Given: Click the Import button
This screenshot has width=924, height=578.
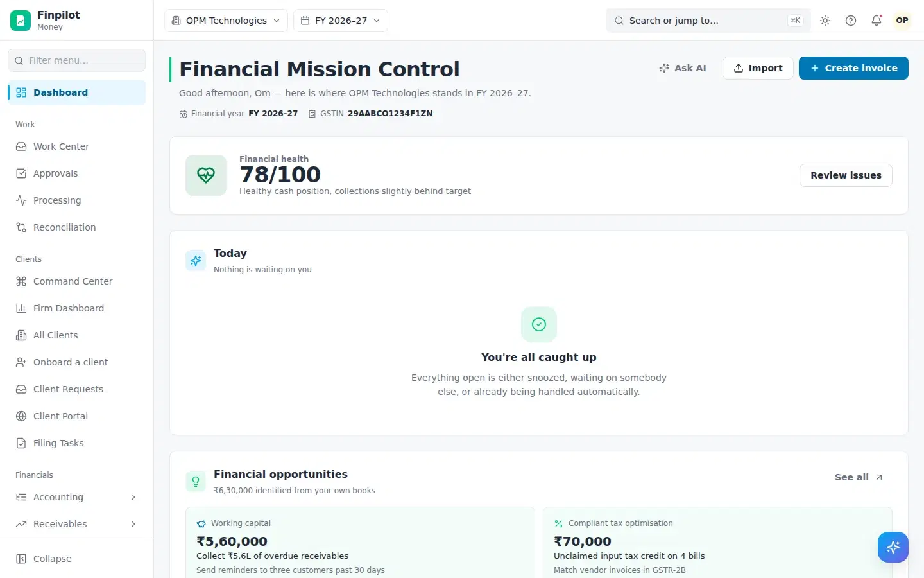Looking at the screenshot, I should click(x=758, y=68).
